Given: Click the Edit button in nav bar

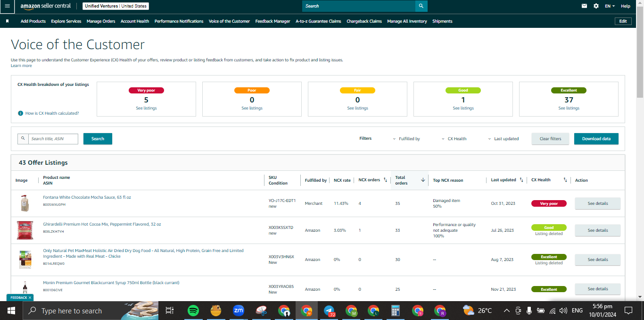Looking at the screenshot, I should 623,21.
